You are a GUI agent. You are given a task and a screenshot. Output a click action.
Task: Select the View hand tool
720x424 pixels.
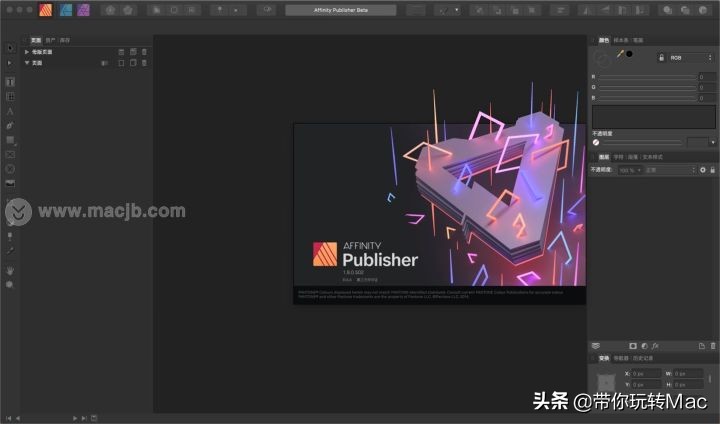[10, 271]
